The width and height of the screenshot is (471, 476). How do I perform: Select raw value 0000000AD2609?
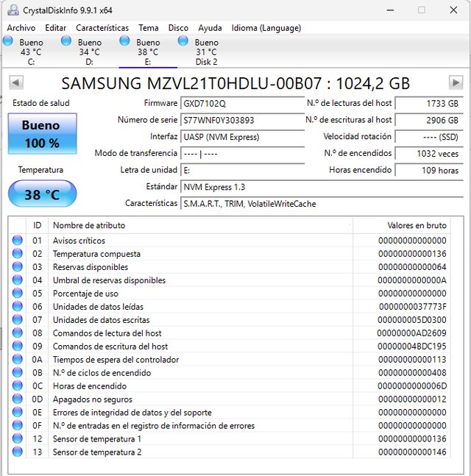(x=412, y=333)
